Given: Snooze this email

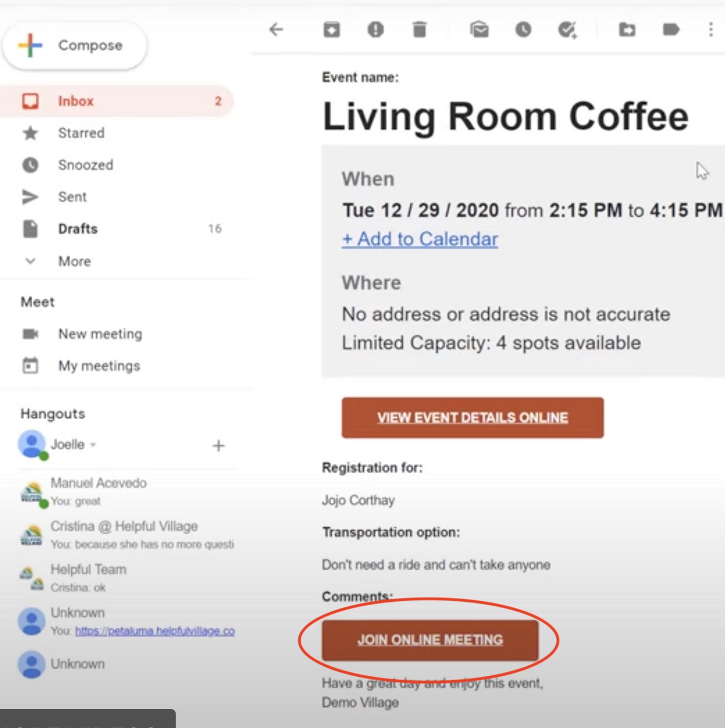Looking at the screenshot, I should click(523, 30).
